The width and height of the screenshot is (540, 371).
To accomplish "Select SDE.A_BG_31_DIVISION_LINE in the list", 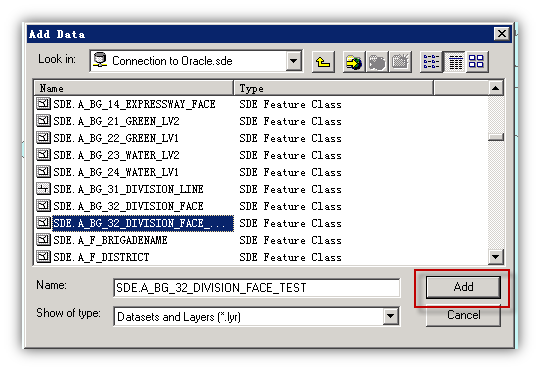I will tap(128, 189).
